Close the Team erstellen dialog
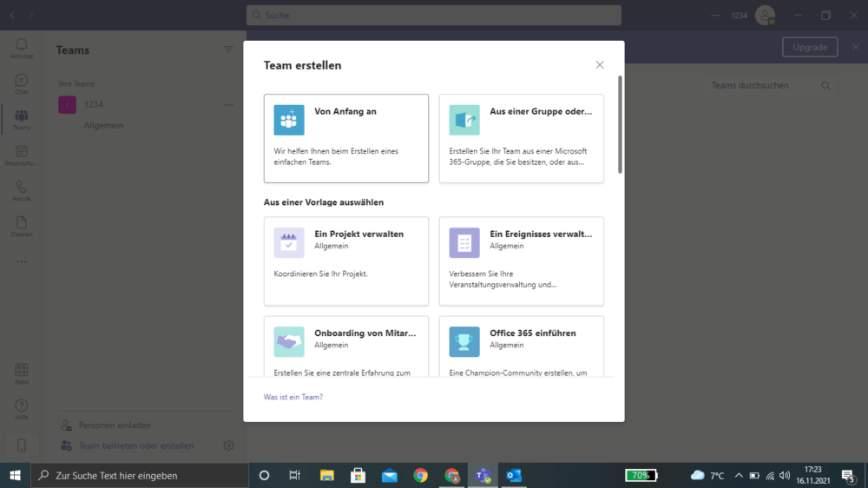 [600, 65]
